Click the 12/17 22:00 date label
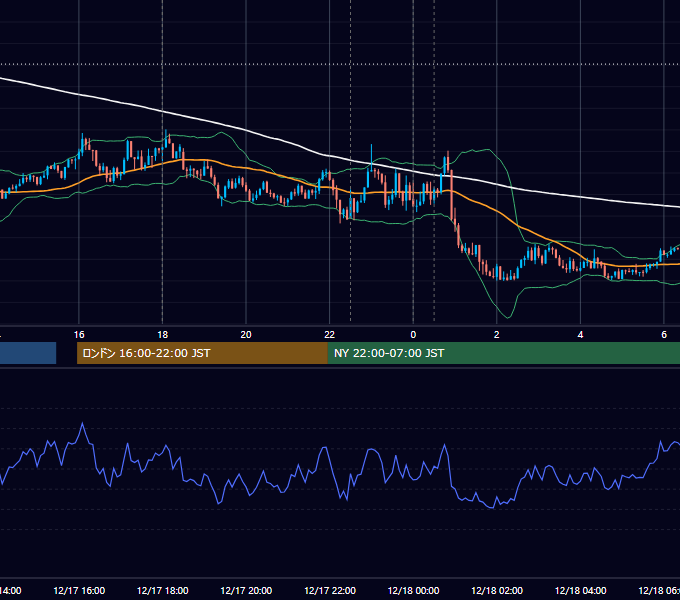The image size is (680, 600). point(330,590)
